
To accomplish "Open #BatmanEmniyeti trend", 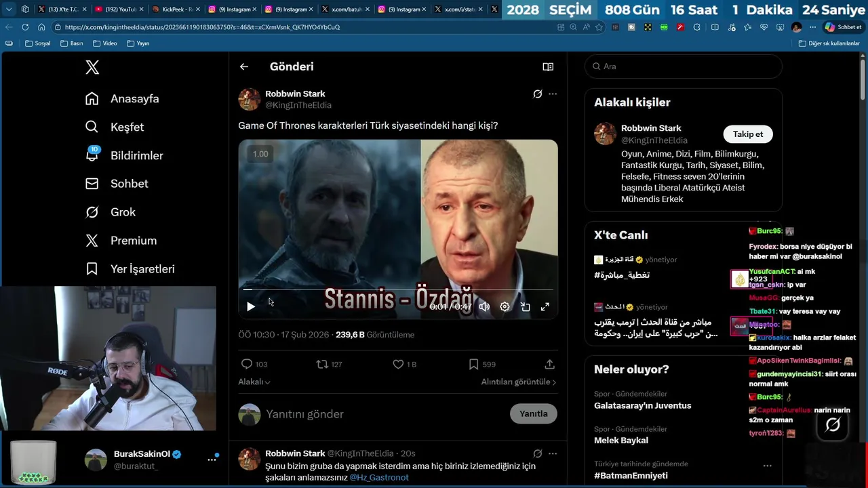I will tap(631, 476).
